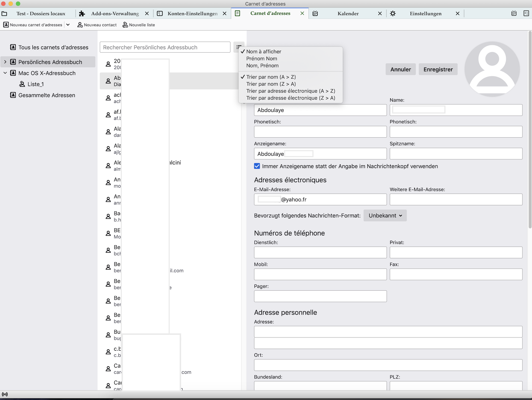This screenshot has width=532, height=400.
Task: Open the Nouveau carnet d'adresses dropdown arrow
Action: (68, 25)
